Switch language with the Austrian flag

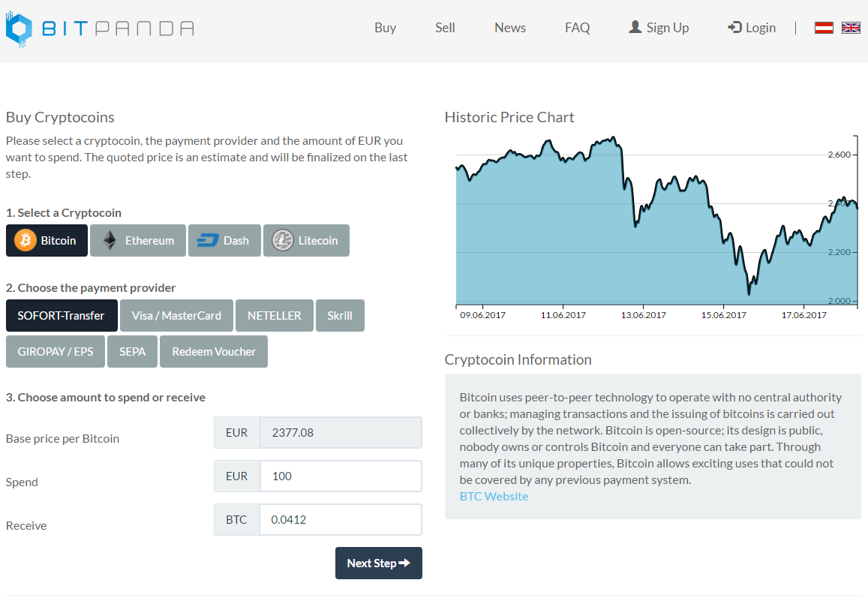tap(824, 28)
